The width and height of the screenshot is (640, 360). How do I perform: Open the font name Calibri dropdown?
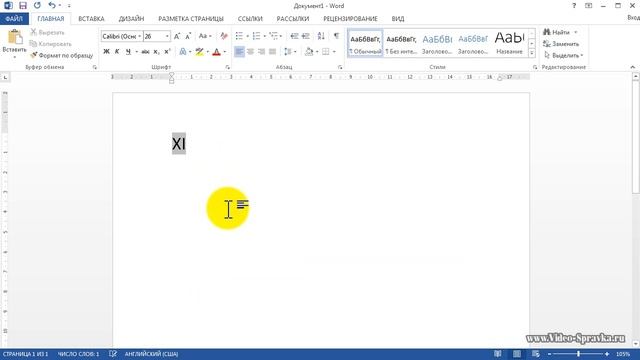coord(139,36)
